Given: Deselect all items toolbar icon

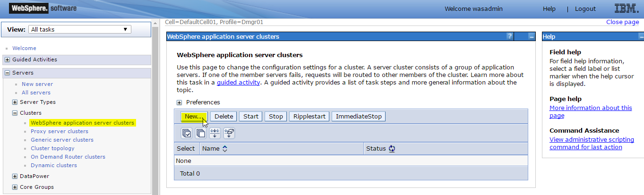Looking at the screenshot, I should pos(200,133).
